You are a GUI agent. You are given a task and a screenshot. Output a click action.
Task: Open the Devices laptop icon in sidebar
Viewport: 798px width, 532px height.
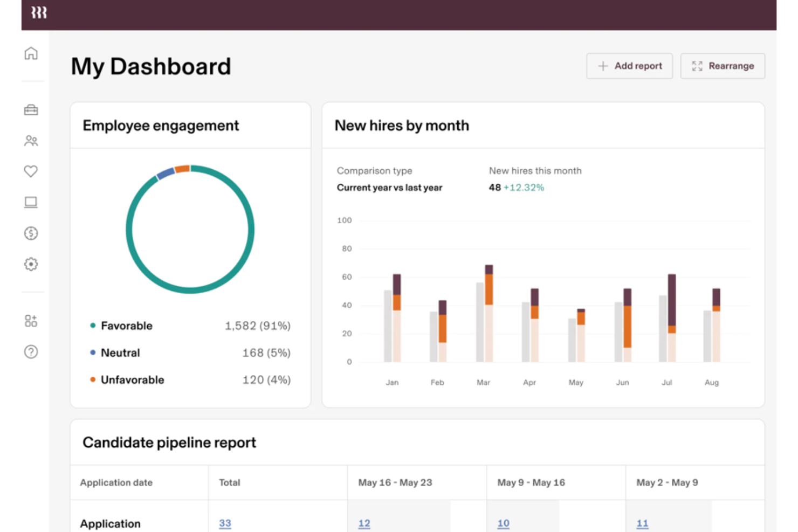coord(31,202)
